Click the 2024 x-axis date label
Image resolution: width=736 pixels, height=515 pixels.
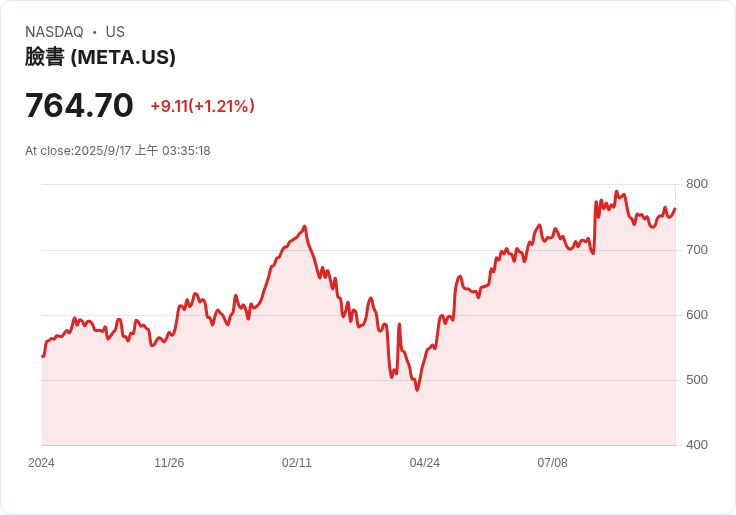pos(41,463)
